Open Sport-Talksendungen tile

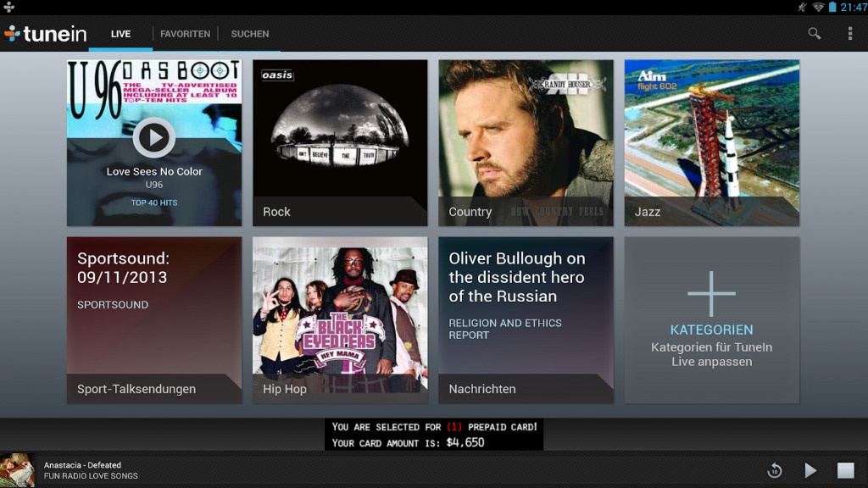tap(154, 319)
